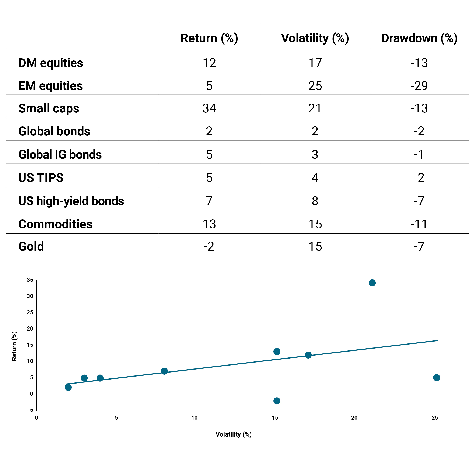Image resolution: width=476 pixels, height=451 pixels.
Task: Click the Drawdown (%) column header
Action: point(419,38)
